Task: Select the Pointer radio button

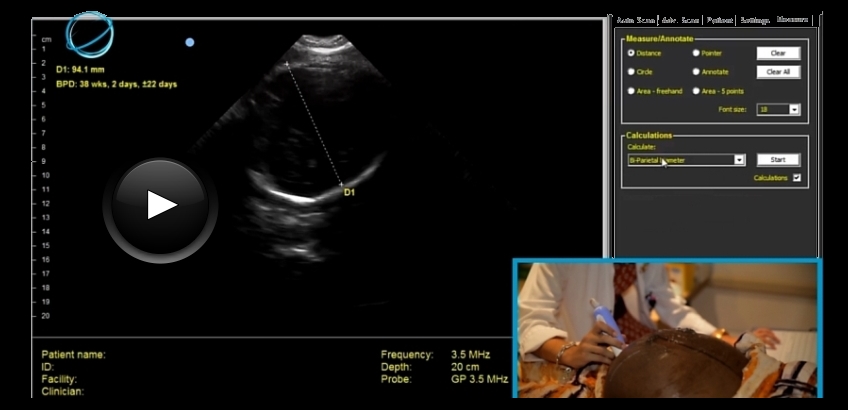Action: click(x=696, y=53)
